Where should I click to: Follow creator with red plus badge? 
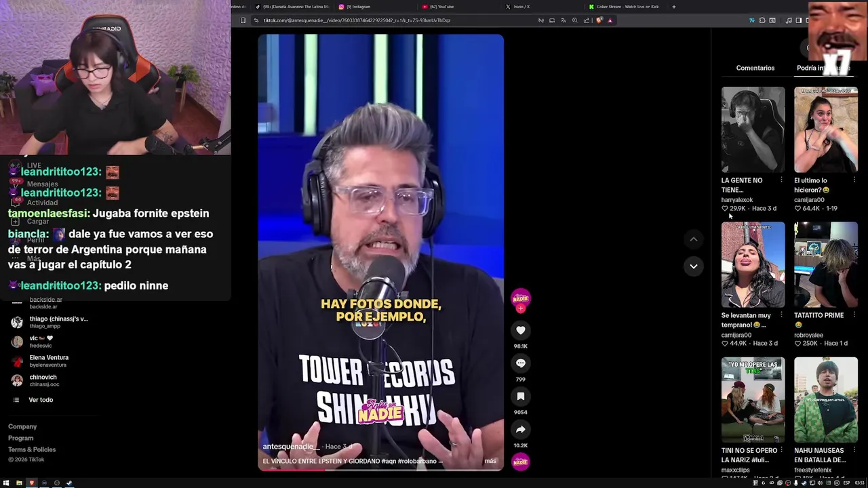[520, 308]
